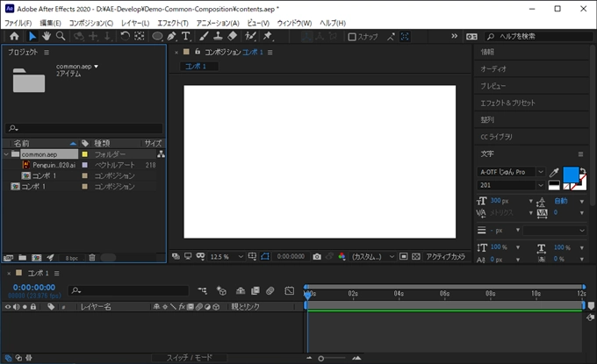Select the Hand tool
The image size is (597, 364).
(x=47, y=36)
